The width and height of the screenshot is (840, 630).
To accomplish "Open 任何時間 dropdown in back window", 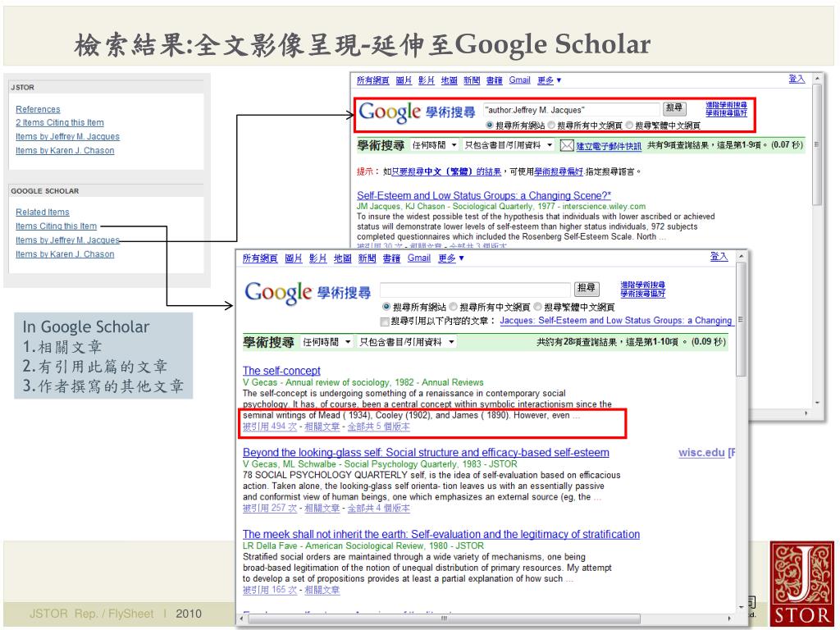I will click(x=434, y=145).
